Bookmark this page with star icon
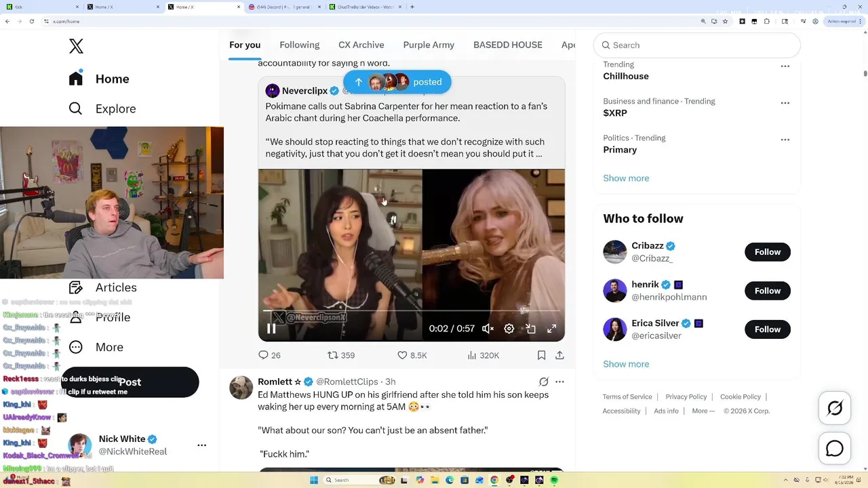Image resolution: width=868 pixels, height=488 pixels. pos(725,21)
